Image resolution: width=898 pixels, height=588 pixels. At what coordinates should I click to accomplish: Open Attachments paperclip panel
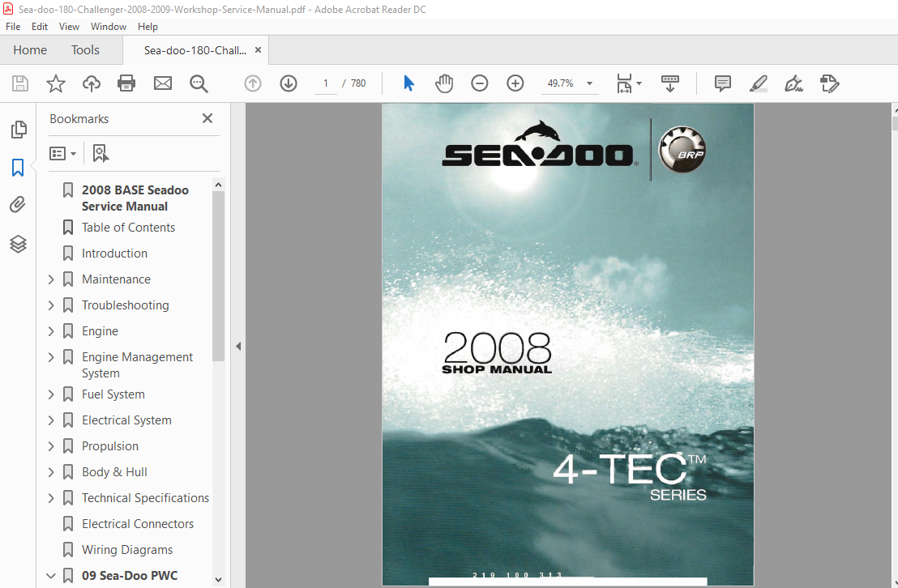click(x=18, y=204)
